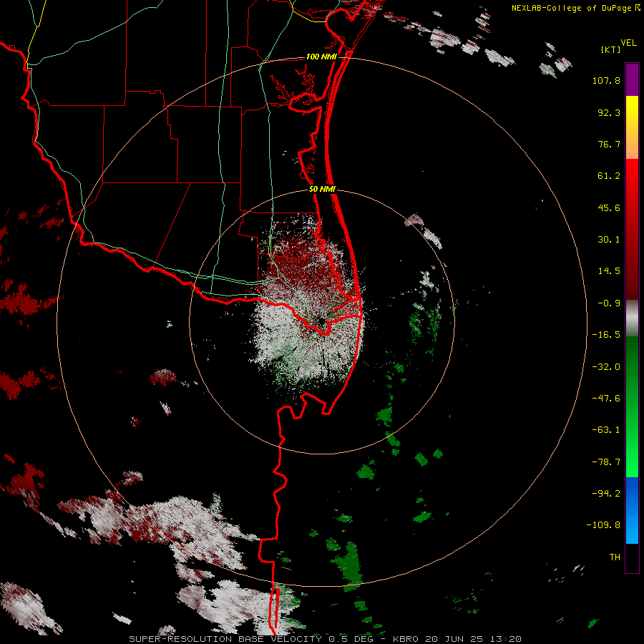
Task: Click the 45.6 legend value
Action: click(609, 208)
